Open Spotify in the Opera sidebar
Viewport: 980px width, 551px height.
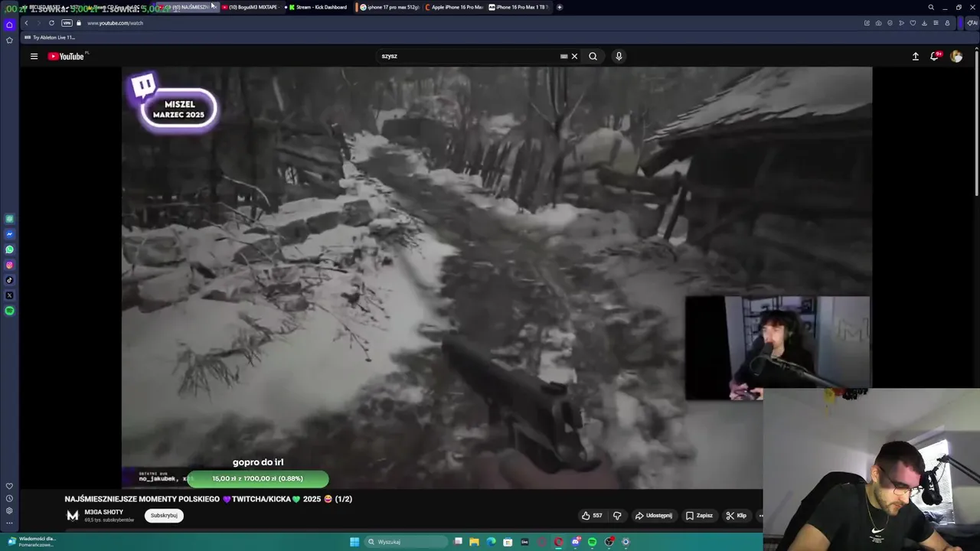tap(9, 311)
